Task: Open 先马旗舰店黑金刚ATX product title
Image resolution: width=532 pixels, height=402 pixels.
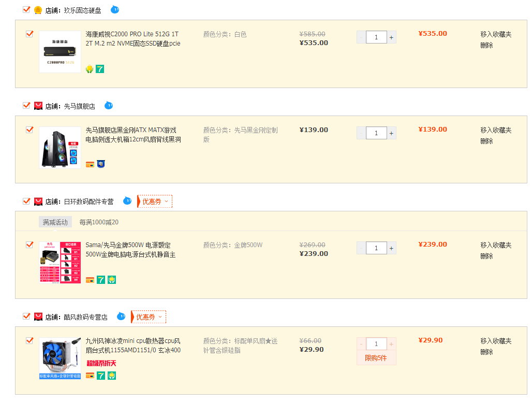Action: point(134,135)
